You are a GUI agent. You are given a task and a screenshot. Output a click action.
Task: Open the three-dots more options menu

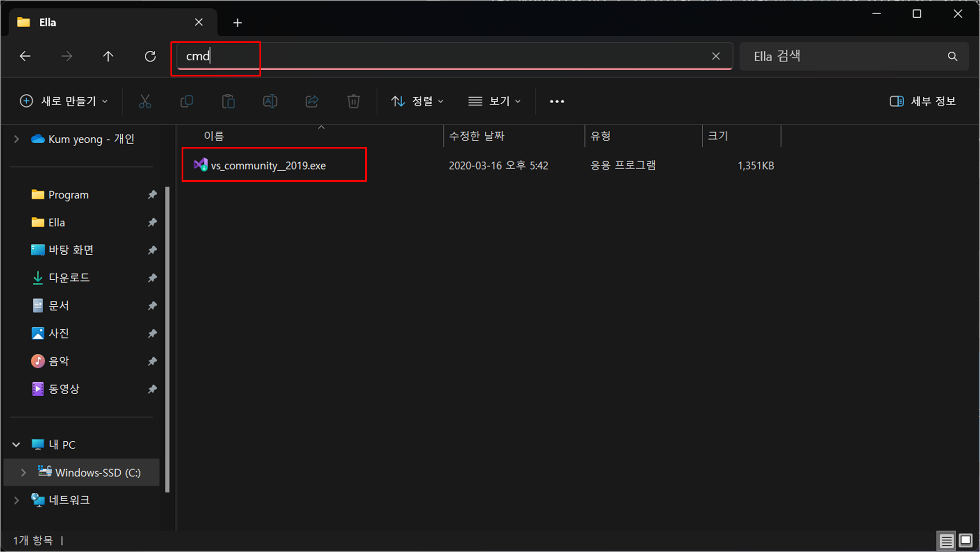557,101
